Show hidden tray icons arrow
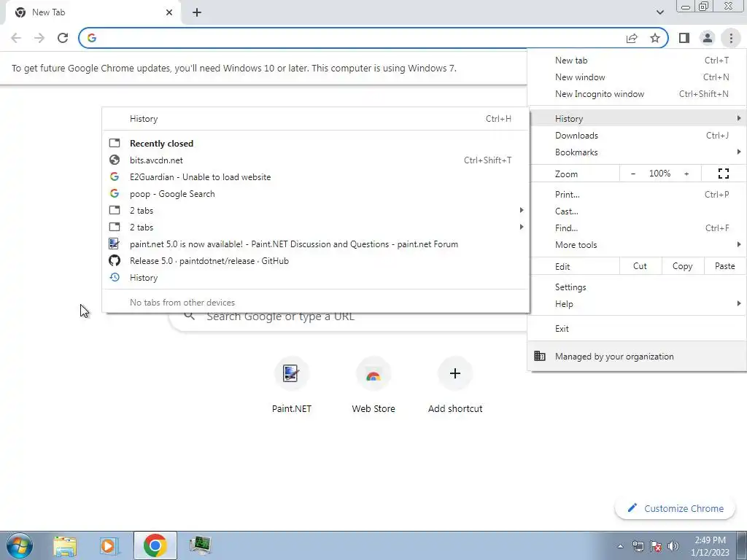This screenshot has width=747, height=560. coord(620,546)
